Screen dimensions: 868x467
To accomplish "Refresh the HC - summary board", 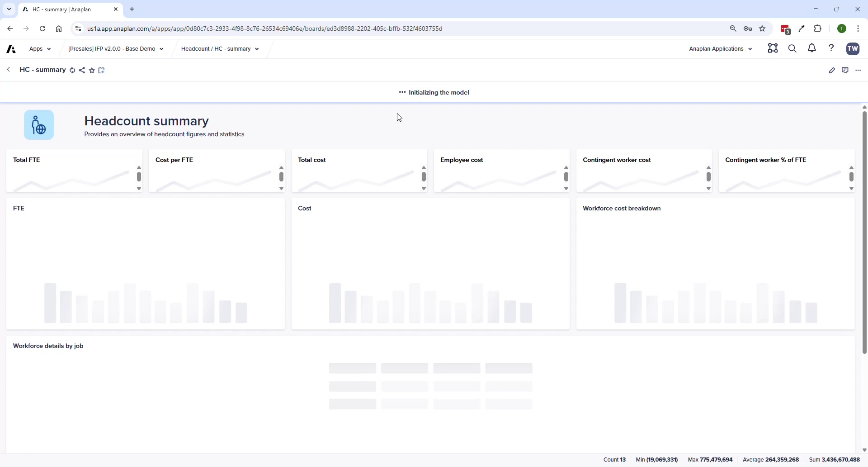I will click(x=72, y=70).
